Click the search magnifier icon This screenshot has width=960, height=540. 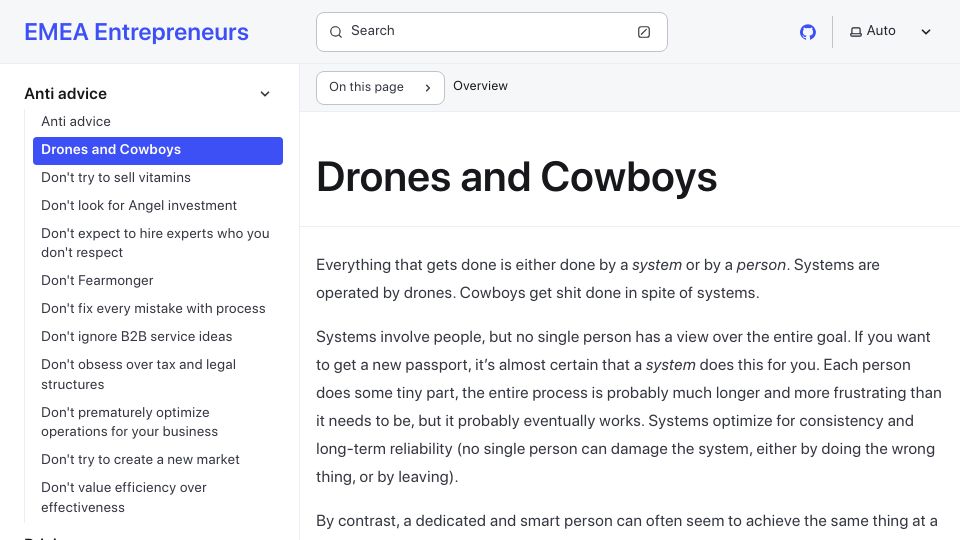pyautogui.click(x=336, y=32)
